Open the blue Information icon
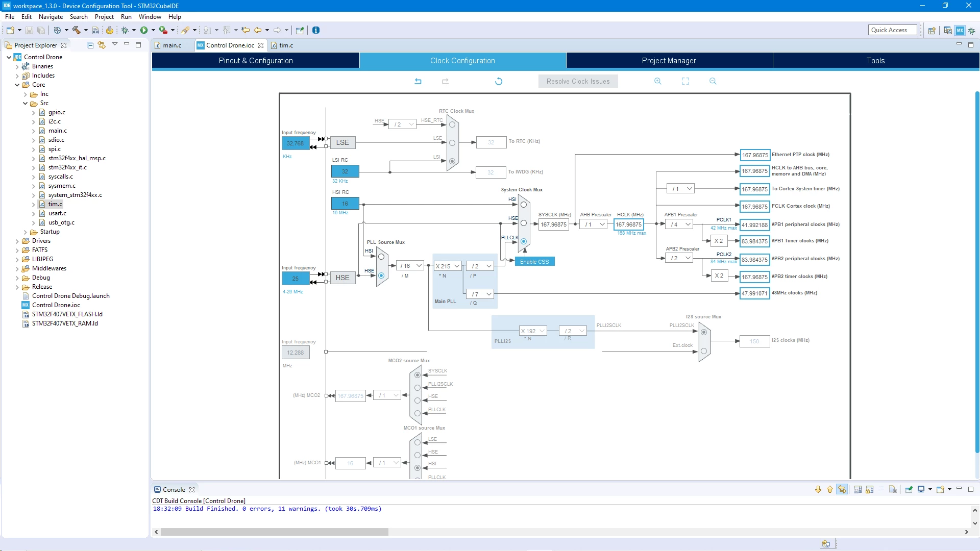The image size is (980, 551). 316,30
